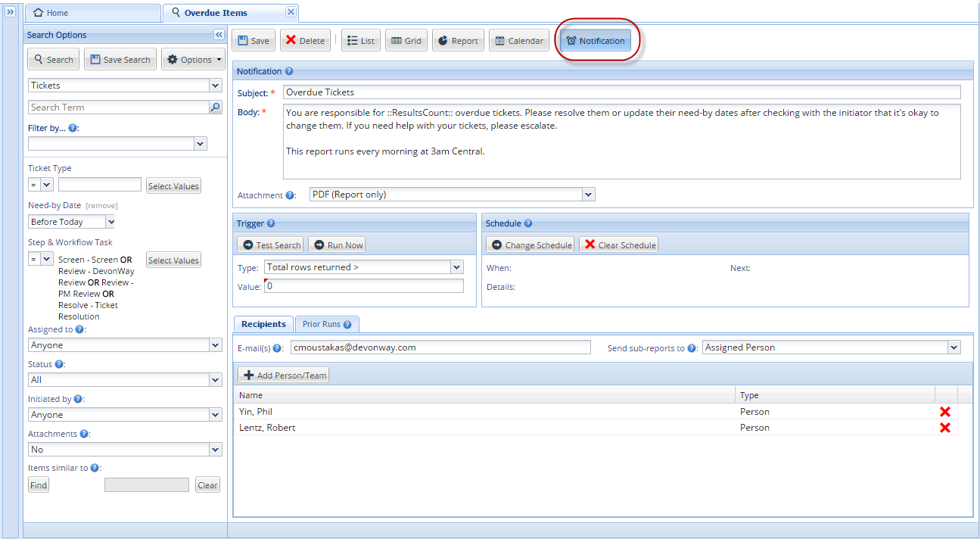Click Select Values for Step & Workflow Task
The width and height of the screenshot is (980, 539).
tap(173, 260)
